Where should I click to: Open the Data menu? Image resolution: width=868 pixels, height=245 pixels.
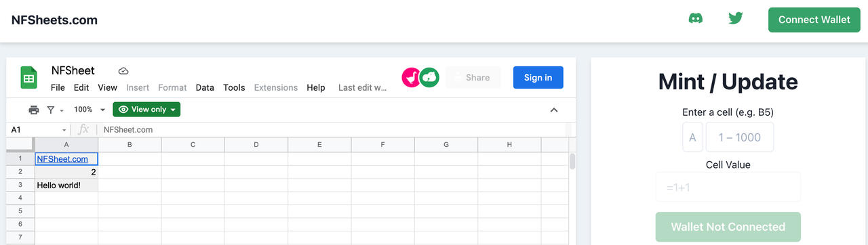tap(205, 87)
